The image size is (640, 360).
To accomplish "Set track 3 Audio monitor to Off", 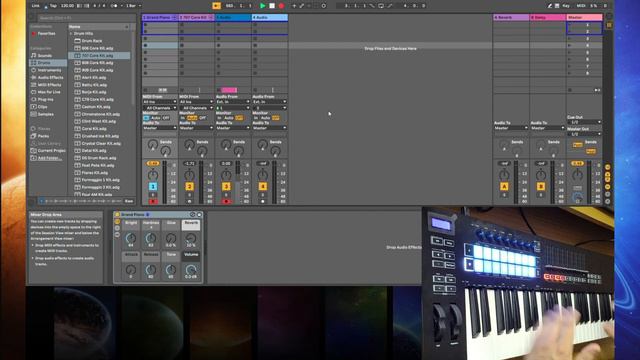I will tap(239, 118).
